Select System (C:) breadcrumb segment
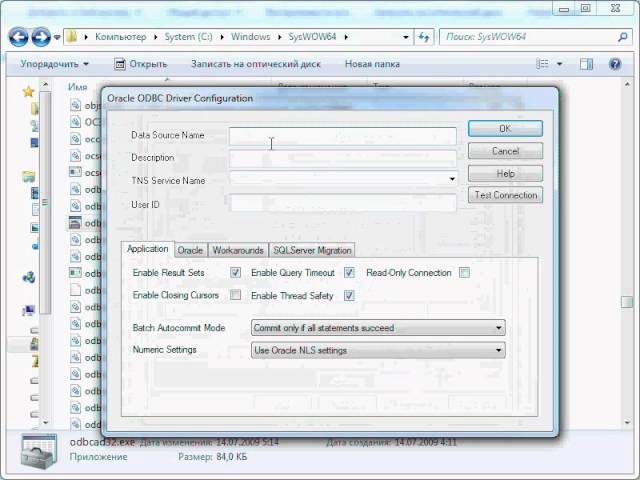 pyautogui.click(x=188, y=37)
